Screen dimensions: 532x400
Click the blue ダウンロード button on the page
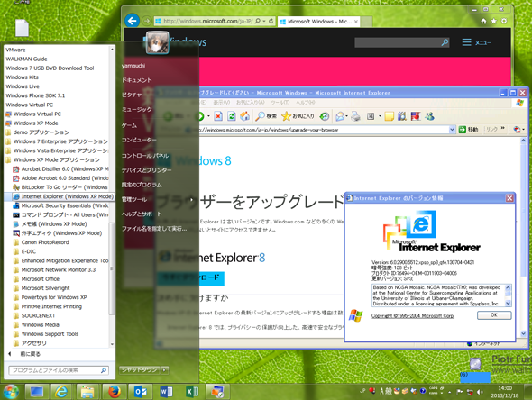pyautogui.click(x=190, y=278)
